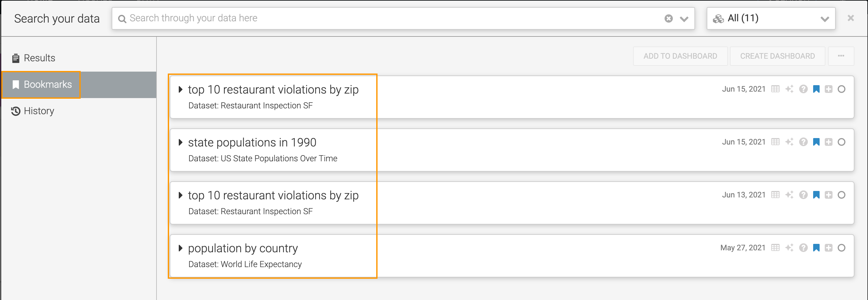Toggle bookmark on the Jun 13 restaurant query
Viewport: 868px width, 300px height.
[816, 195]
